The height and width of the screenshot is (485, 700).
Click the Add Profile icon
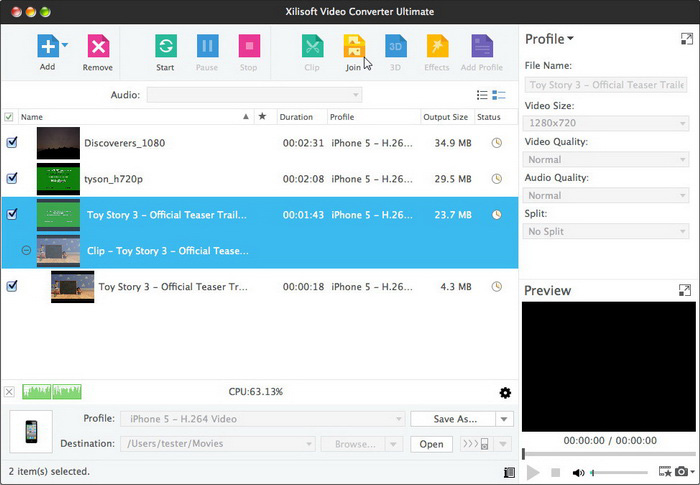482,47
